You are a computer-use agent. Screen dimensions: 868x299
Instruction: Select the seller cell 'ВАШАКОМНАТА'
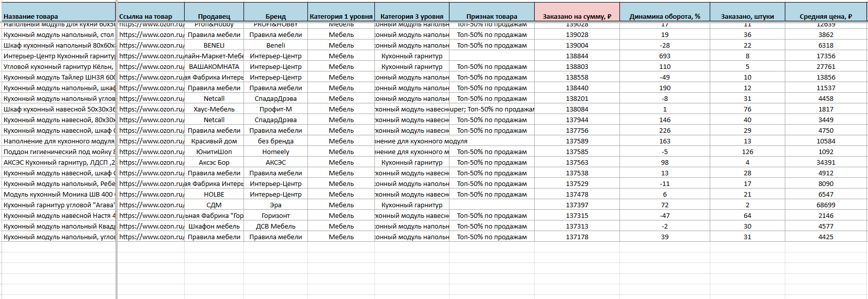(x=214, y=66)
